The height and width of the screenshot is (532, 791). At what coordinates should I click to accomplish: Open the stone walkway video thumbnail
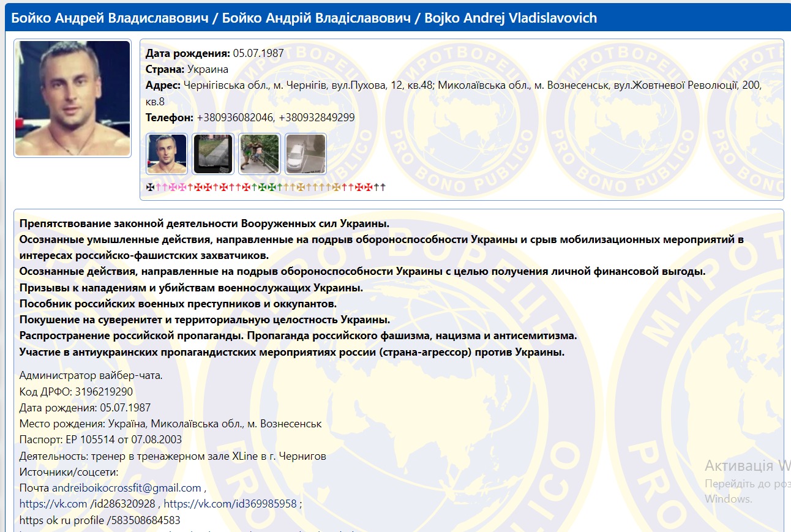213,154
